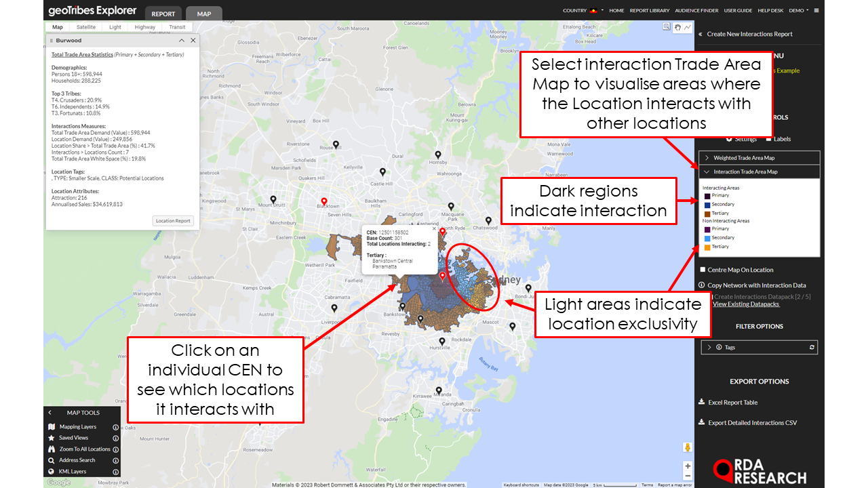Screen dimensions: 868x488
Task: Collapse Interaction Trade Area Map section
Action: click(x=760, y=171)
